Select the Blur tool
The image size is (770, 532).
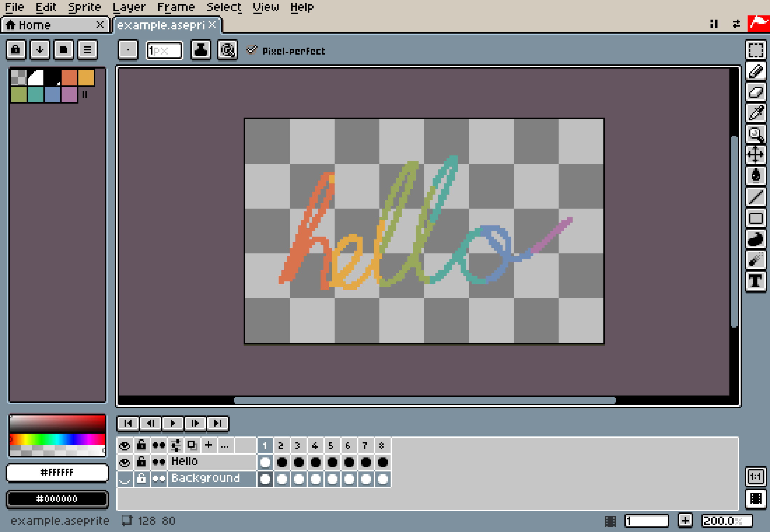(756, 260)
